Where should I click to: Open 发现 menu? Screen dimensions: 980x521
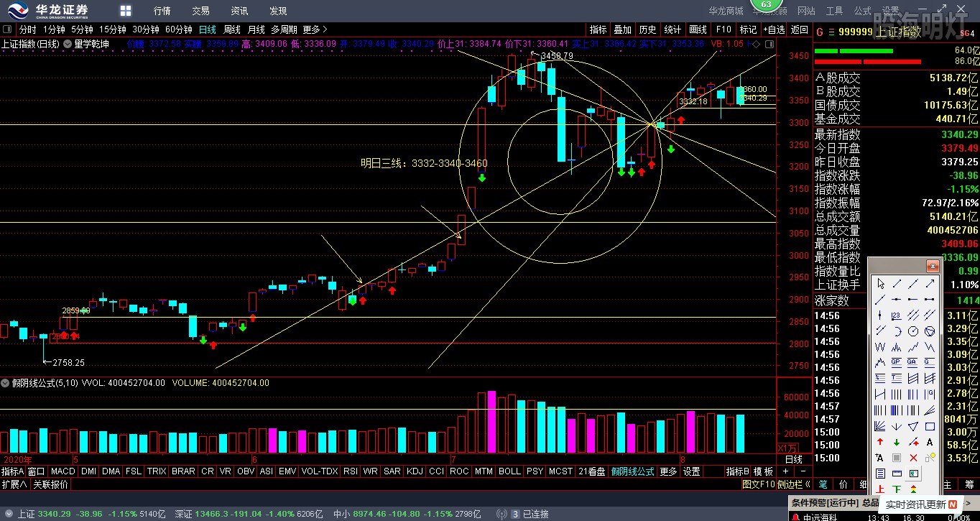tap(278, 11)
